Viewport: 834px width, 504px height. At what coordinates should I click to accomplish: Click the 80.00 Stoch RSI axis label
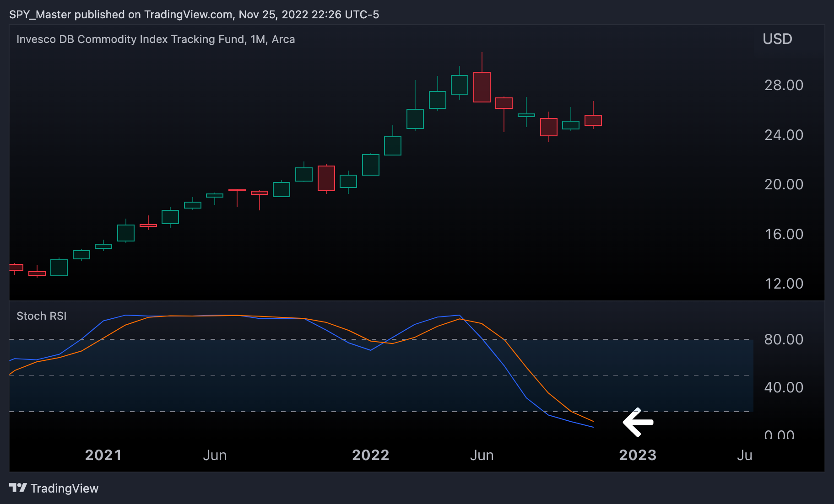coord(784,339)
